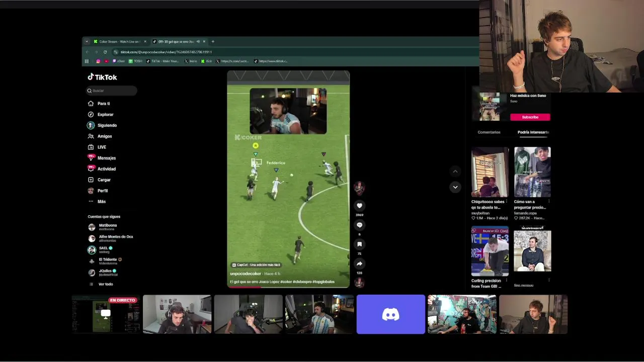Open the TikTok - Make Your bookmark

click(163, 61)
